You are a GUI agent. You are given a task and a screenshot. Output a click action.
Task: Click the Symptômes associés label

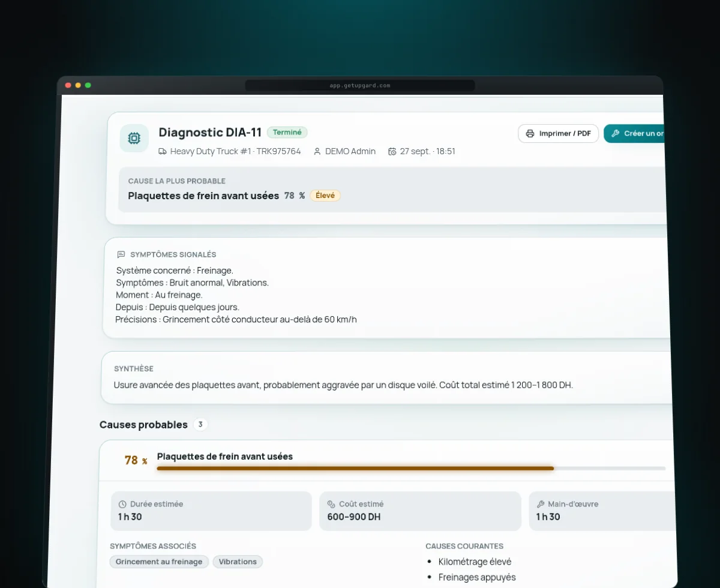tap(153, 546)
